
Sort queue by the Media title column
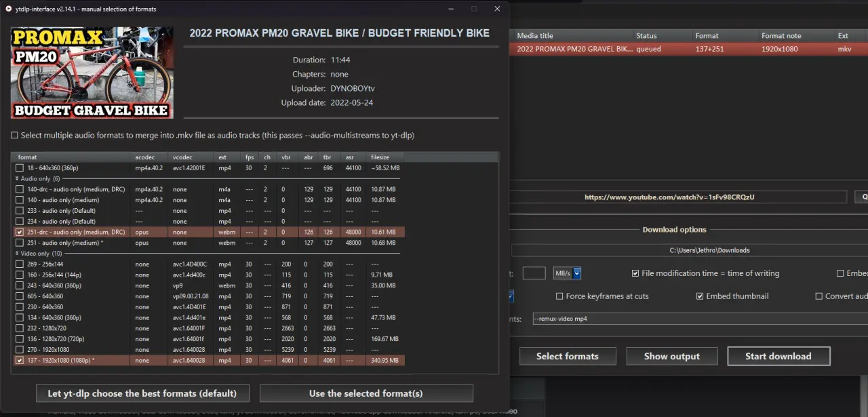[x=572, y=36]
